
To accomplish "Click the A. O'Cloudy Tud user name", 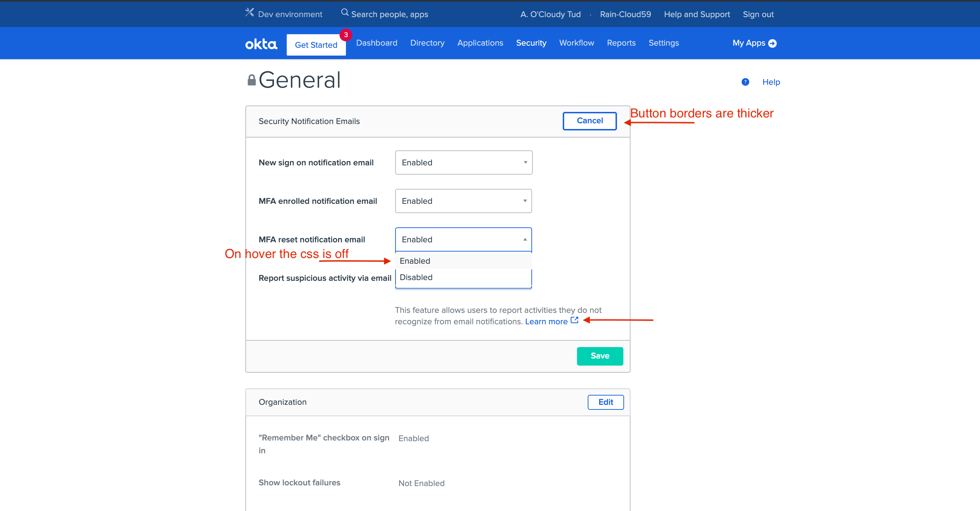I will tap(551, 15).
